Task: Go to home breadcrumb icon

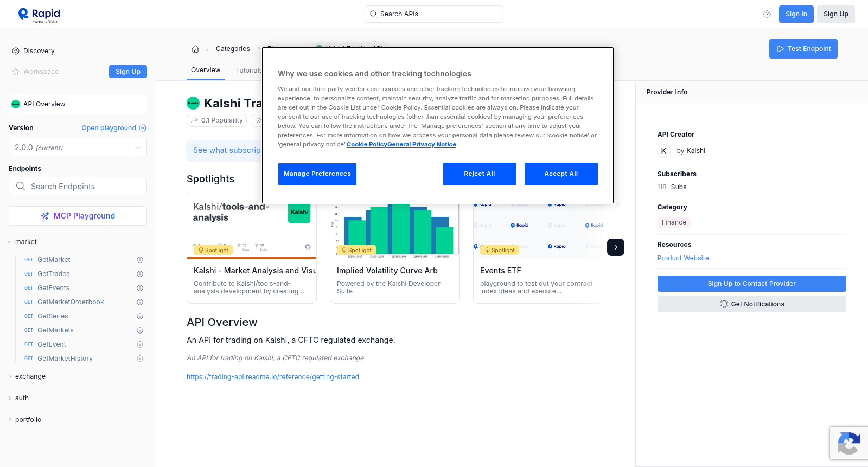Action: point(195,49)
